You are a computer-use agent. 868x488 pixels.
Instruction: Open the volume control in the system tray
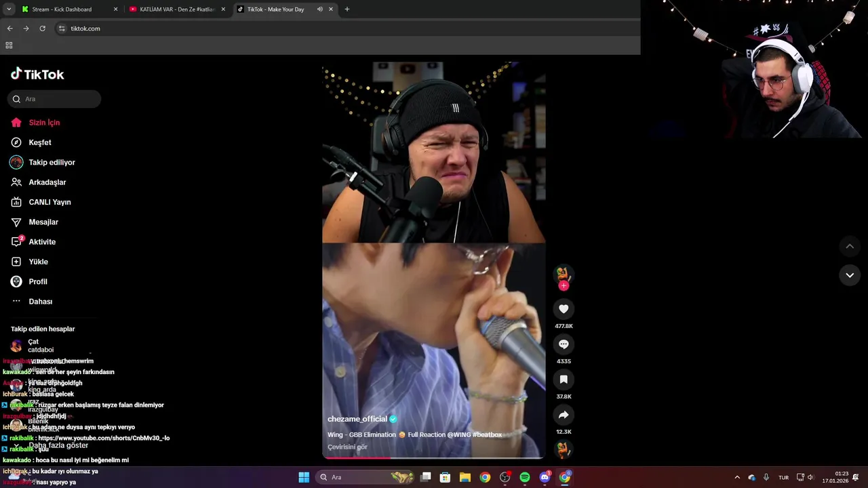tap(810, 477)
